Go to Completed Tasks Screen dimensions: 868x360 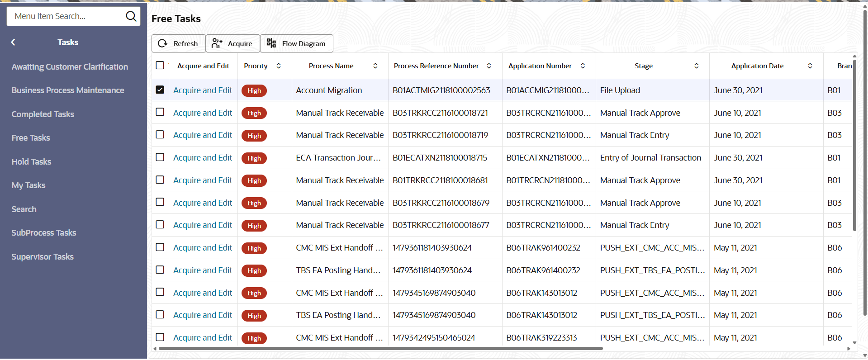click(43, 114)
